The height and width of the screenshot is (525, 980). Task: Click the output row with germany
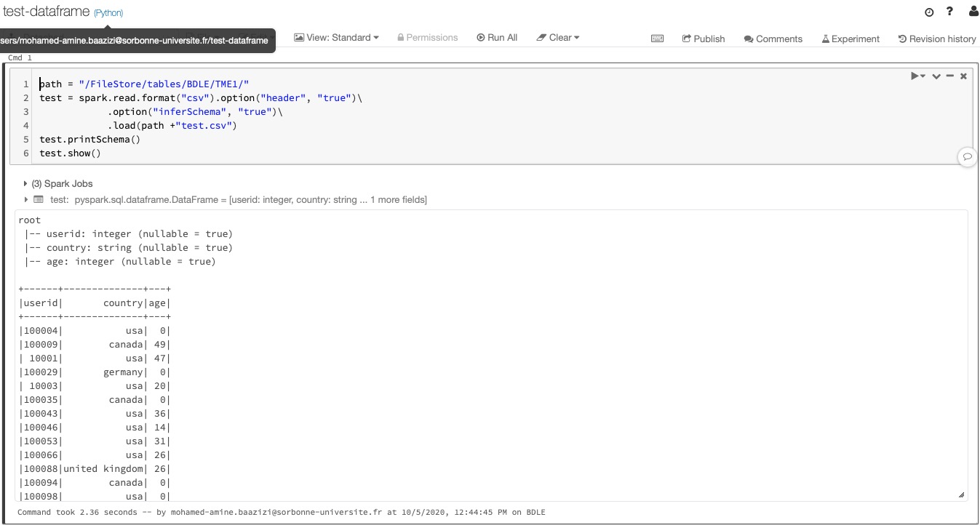tap(95, 372)
